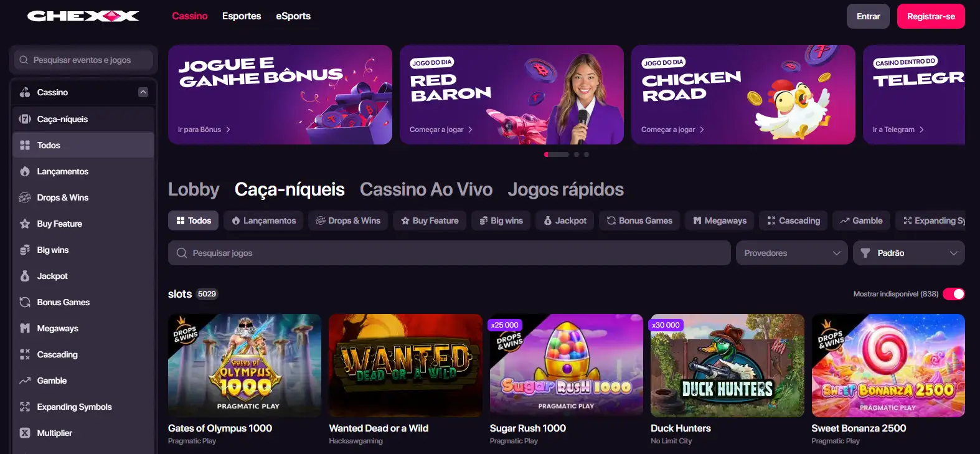Select the Megaways filter chip
Viewport: 980px width, 454px height.
(x=720, y=220)
